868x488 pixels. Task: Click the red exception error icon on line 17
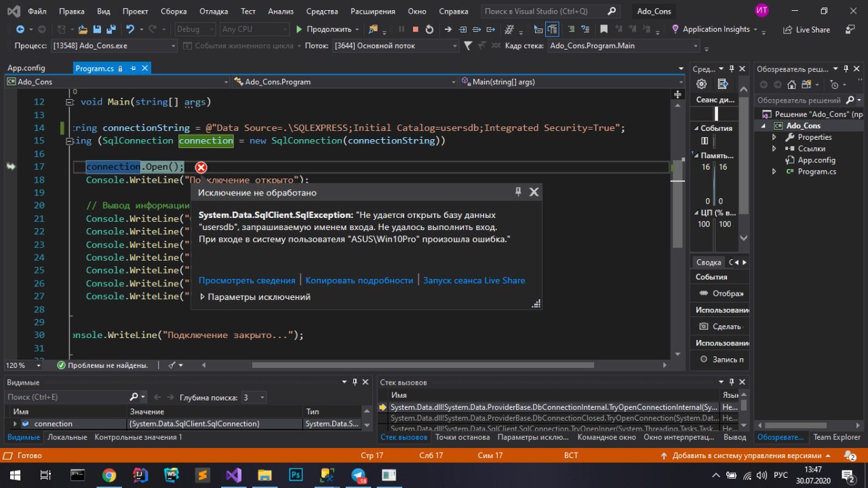201,167
